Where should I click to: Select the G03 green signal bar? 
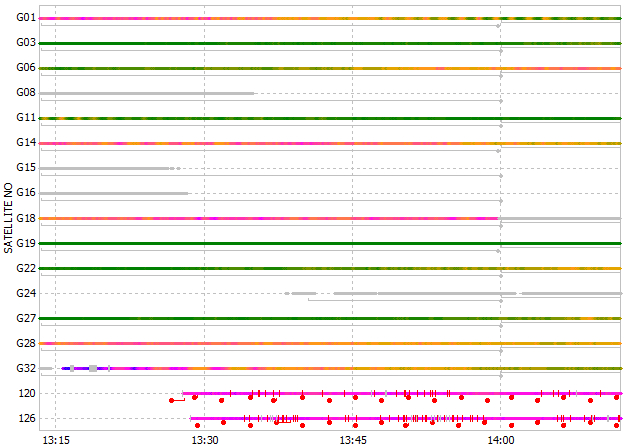coord(330,43)
